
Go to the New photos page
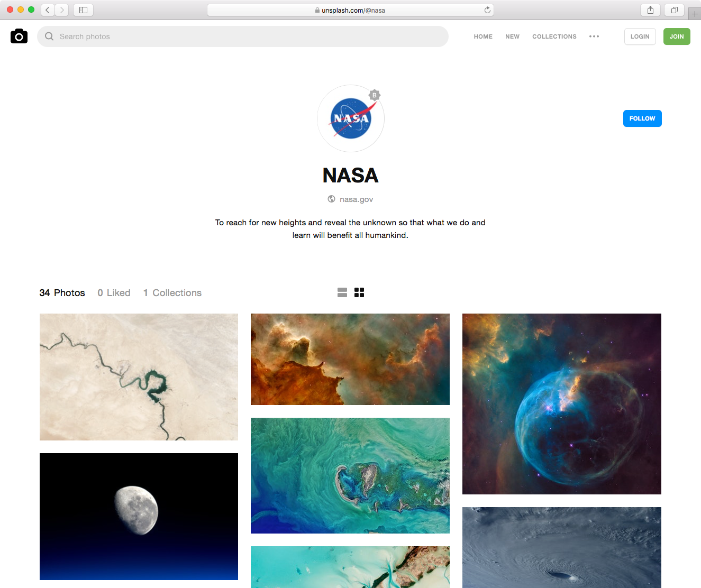point(512,36)
